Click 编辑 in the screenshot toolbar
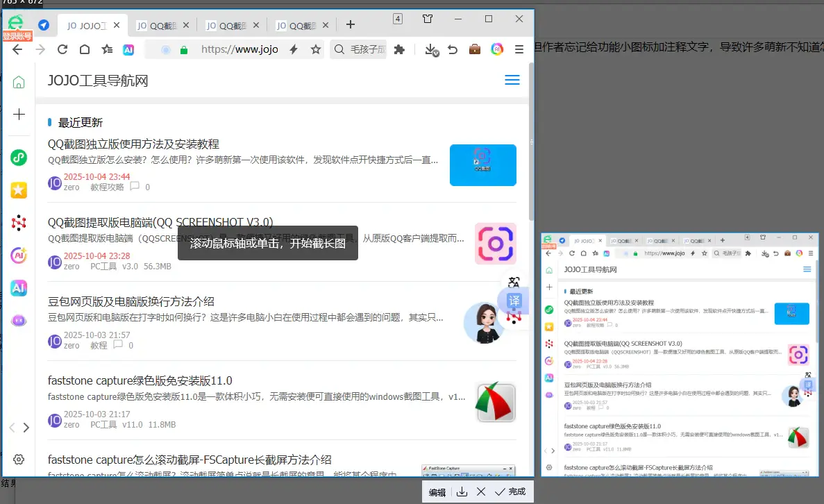824x504 pixels. [437, 492]
